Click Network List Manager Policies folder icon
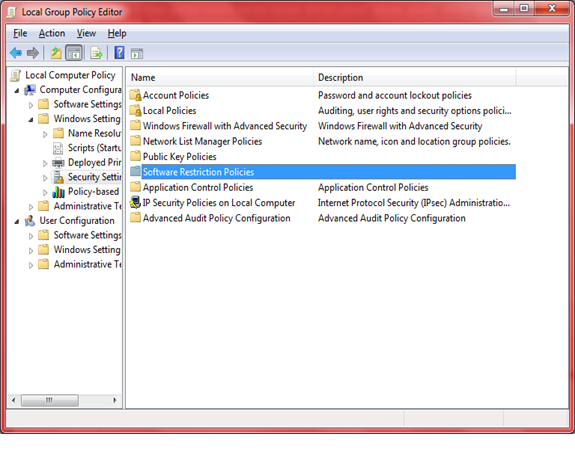Viewport: 575px width, 476px height. tap(135, 141)
